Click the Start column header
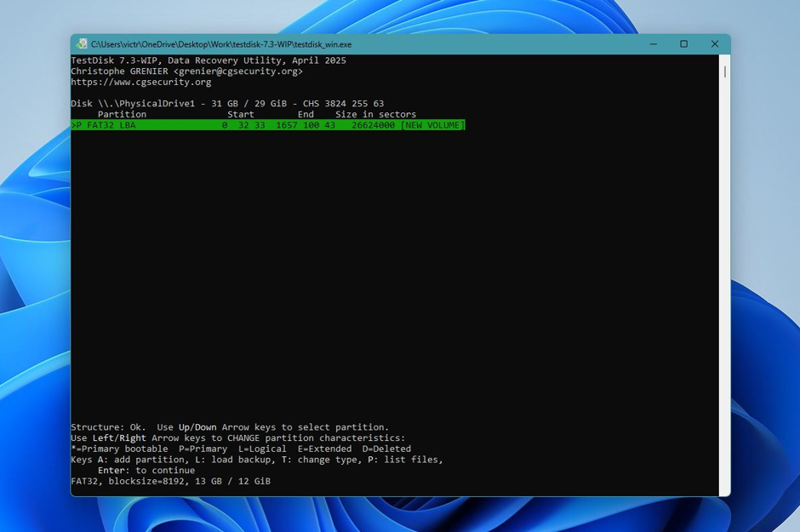 click(241, 114)
